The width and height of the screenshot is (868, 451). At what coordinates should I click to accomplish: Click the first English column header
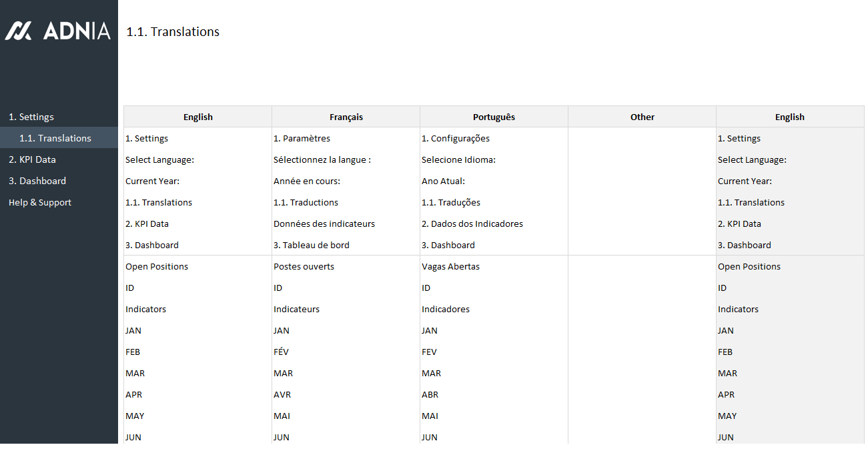pyautogui.click(x=197, y=117)
